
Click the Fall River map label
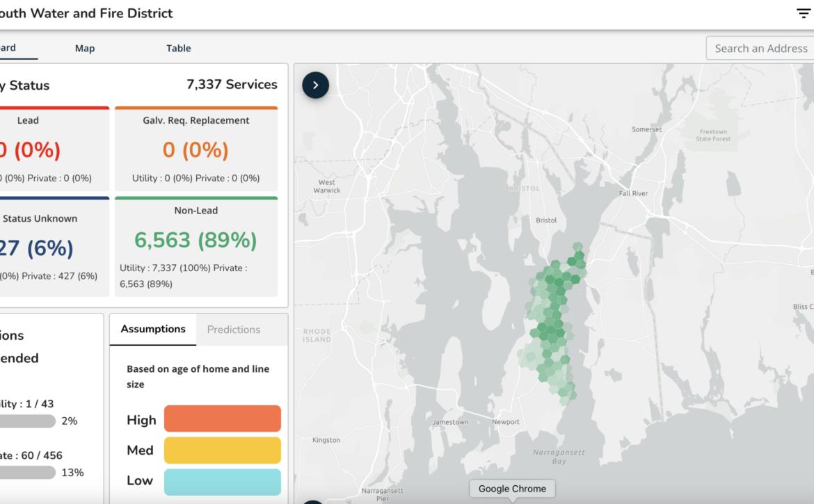(634, 193)
